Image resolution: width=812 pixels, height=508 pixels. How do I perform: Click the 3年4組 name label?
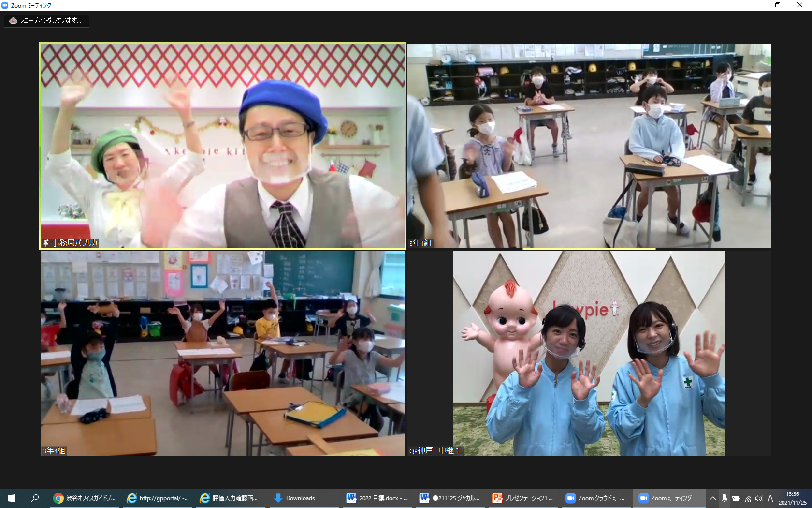click(54, 450)
